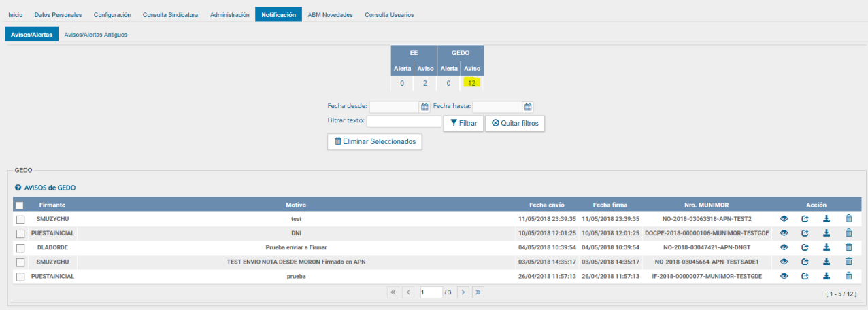
Task: Click the help icon beside AVISOS de GEDO
Action: 18,187
